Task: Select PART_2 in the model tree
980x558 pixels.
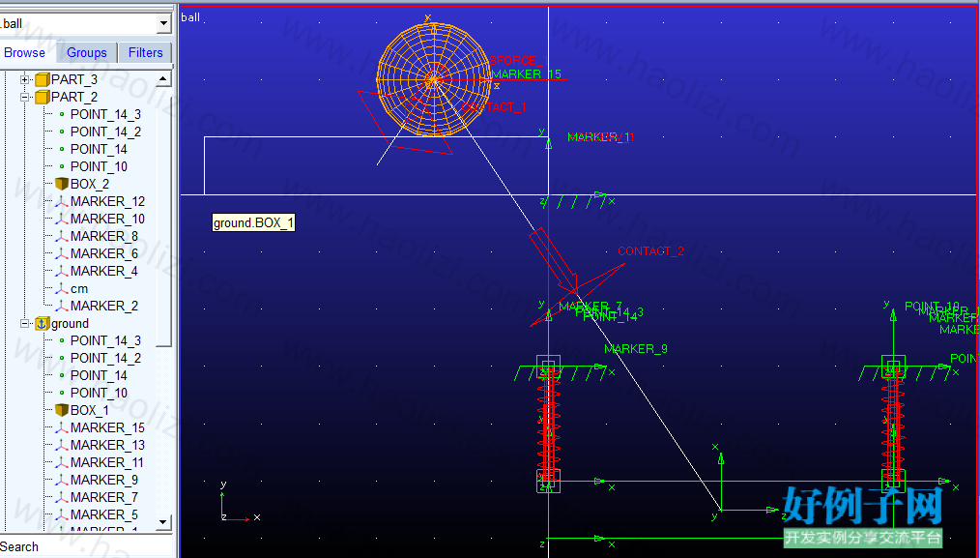Action: (x=74, y=97)
